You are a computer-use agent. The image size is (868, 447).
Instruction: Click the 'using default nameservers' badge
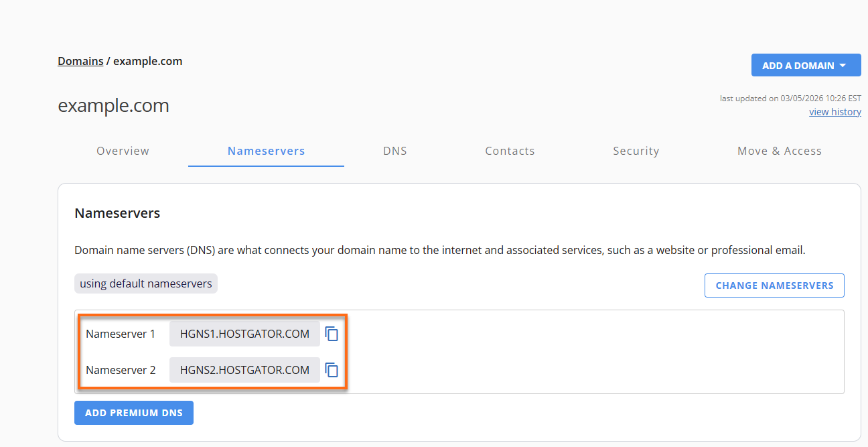click(x=146, y=283)
